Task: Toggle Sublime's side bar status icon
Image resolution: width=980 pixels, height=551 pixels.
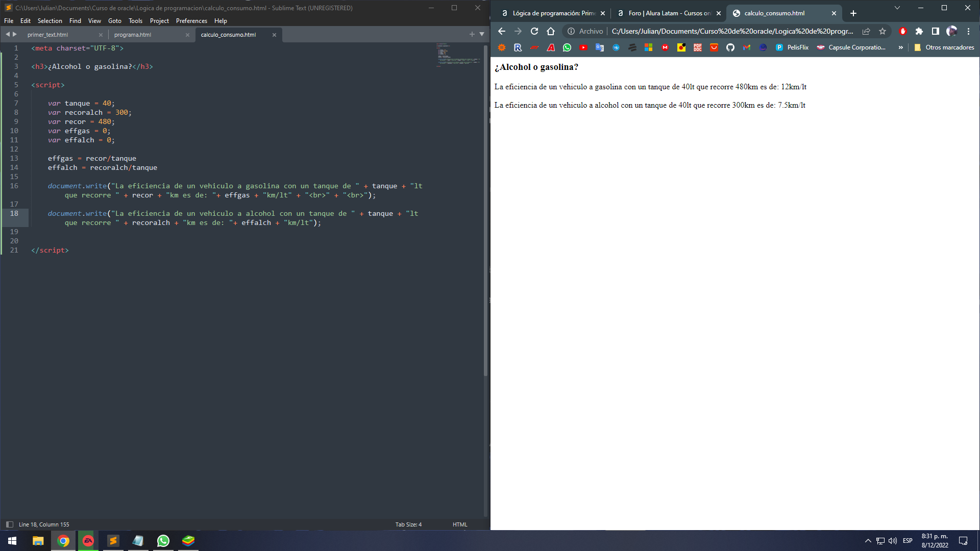Action: [x=9, y=524]
